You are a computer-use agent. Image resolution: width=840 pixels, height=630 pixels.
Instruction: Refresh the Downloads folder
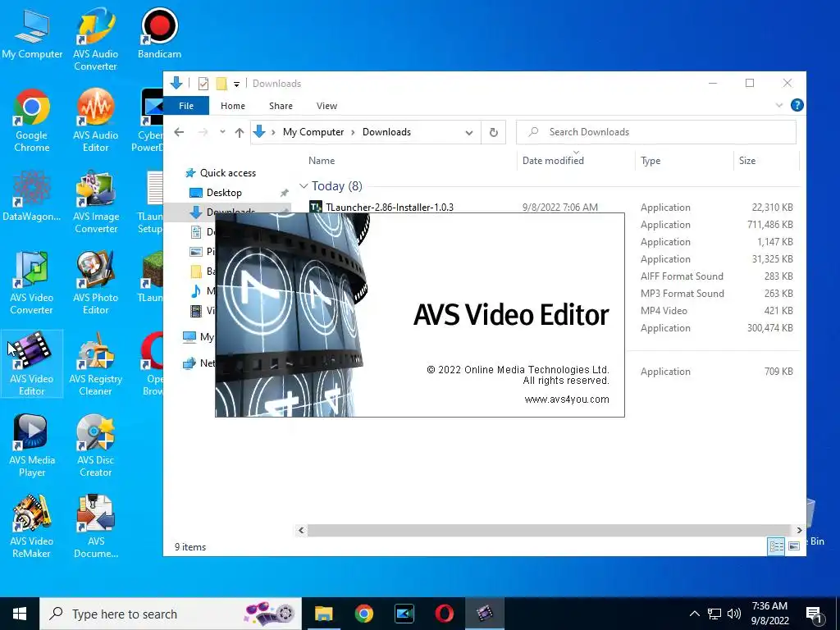click(x=493, y=132)
